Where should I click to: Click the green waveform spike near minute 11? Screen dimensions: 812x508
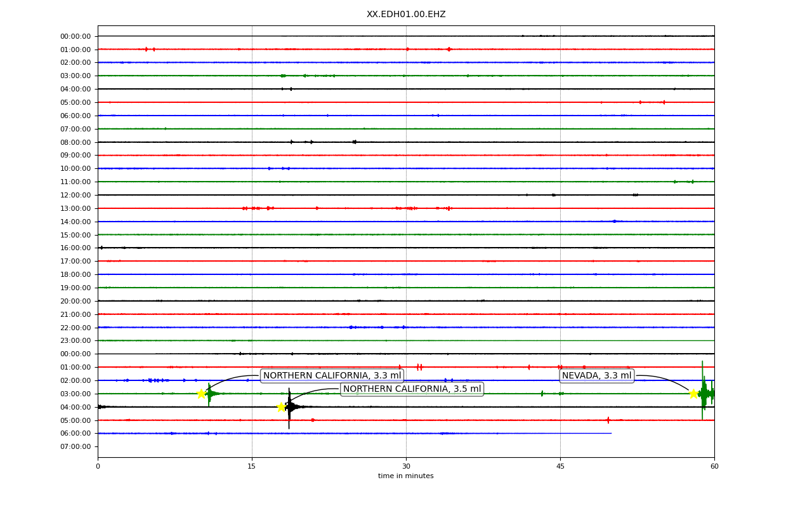click(209, 394)
